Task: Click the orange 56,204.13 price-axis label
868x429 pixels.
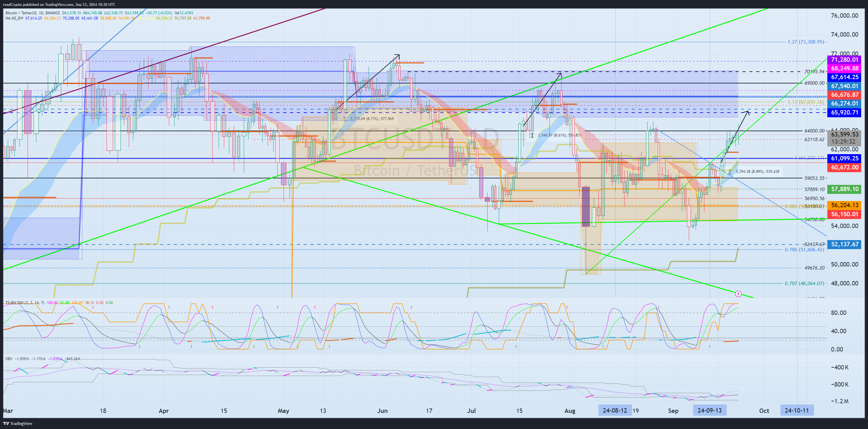Action: coord(844,205)
